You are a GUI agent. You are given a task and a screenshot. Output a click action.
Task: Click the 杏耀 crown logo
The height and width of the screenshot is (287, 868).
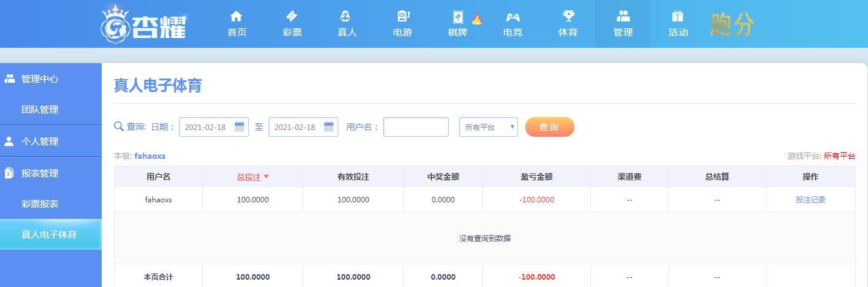[143, 23]
